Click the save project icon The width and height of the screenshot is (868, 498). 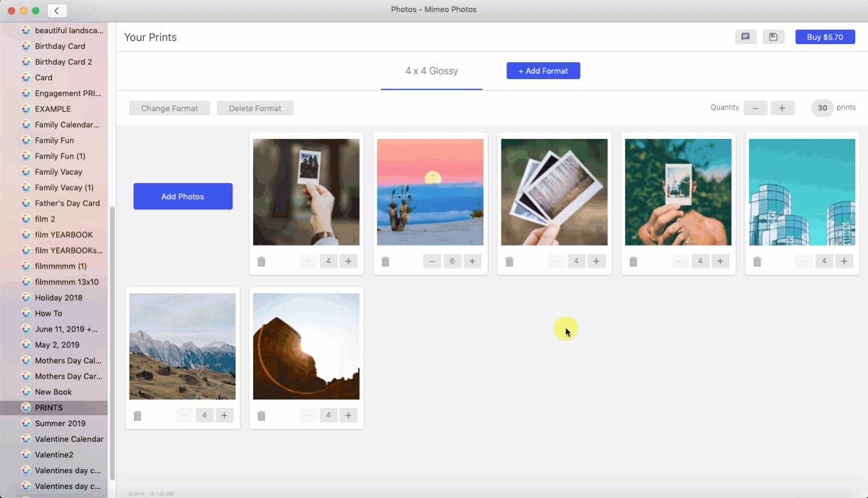point(773,37)
